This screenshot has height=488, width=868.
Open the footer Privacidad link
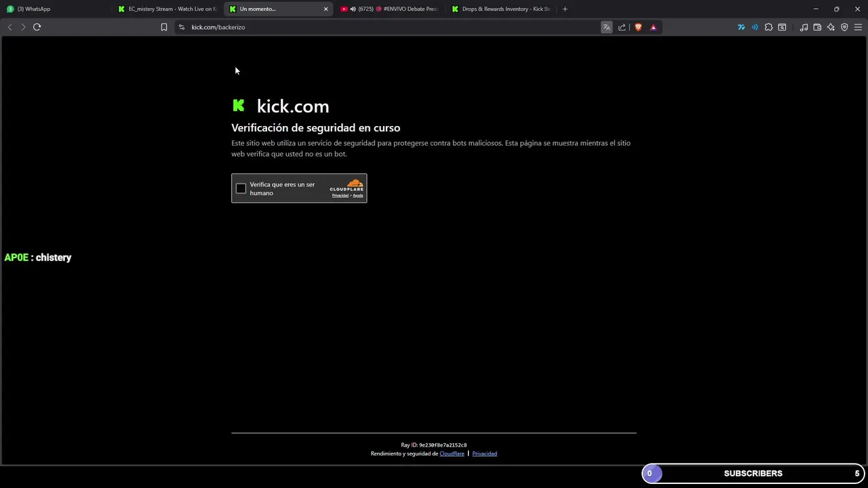point(484,453)
